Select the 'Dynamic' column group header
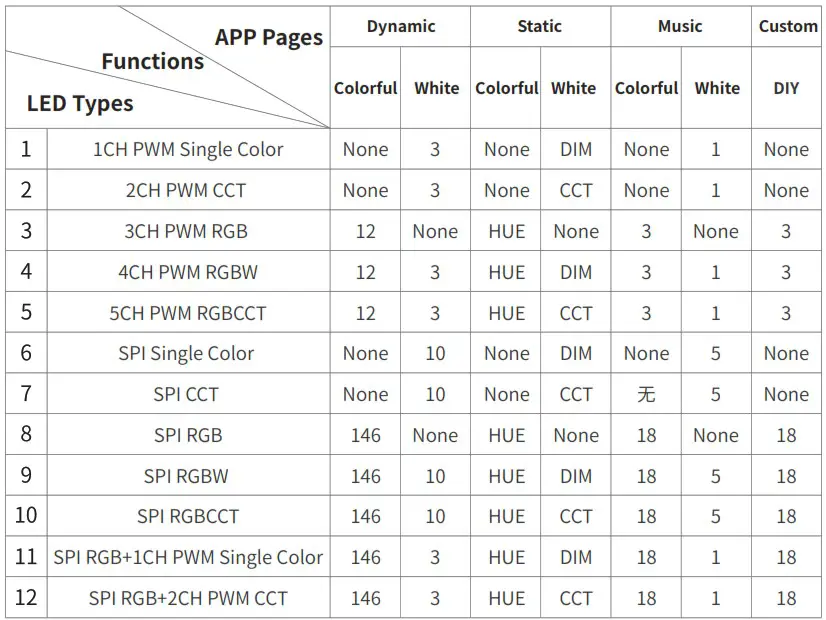The image size is (826, 620). [401, 26]
